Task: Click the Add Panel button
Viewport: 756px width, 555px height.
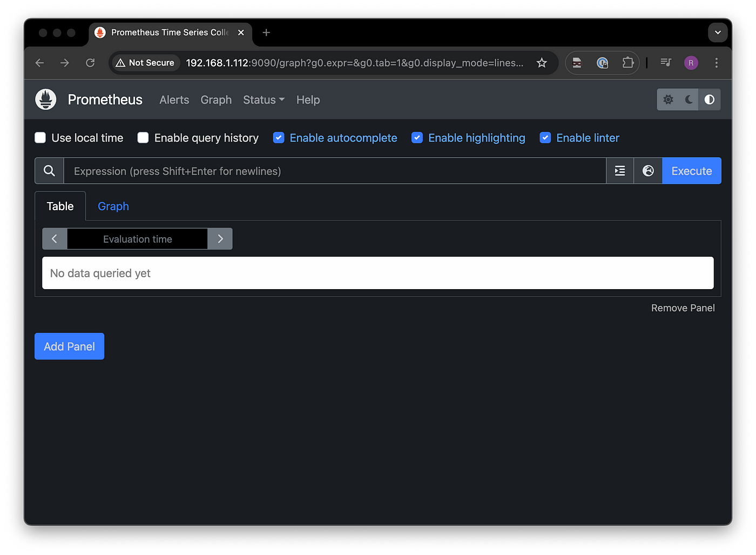Action: 69,346
